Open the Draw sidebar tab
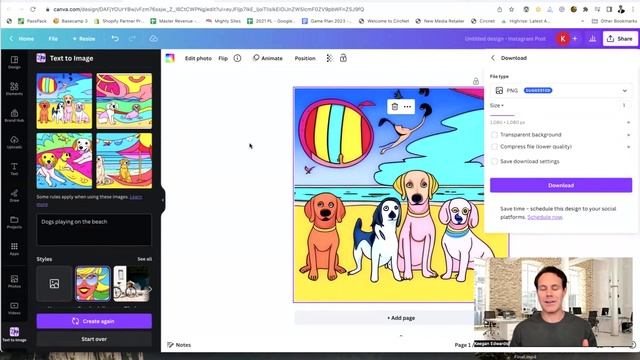This screenshot has height=360, width=640. (x=14, y=196)
